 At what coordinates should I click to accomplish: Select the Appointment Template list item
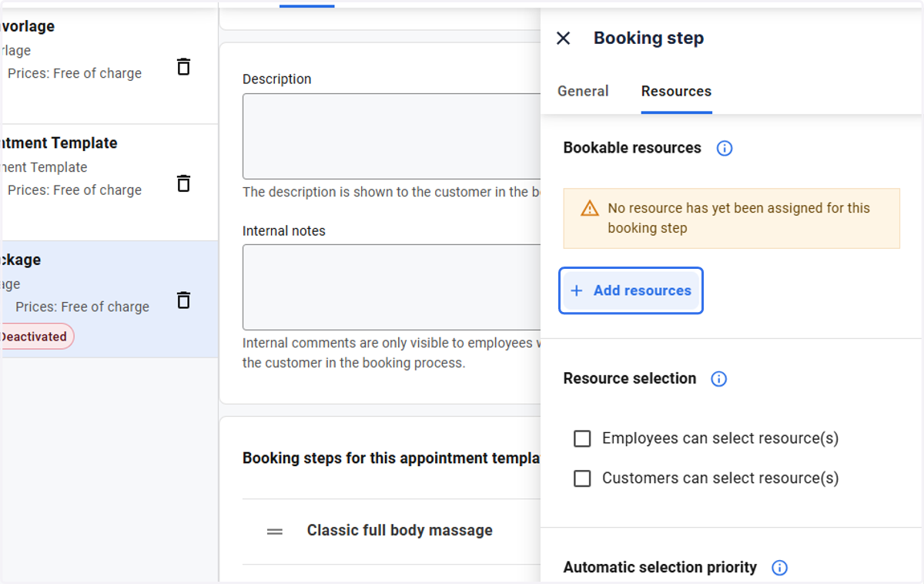click(x=109, y=183)
